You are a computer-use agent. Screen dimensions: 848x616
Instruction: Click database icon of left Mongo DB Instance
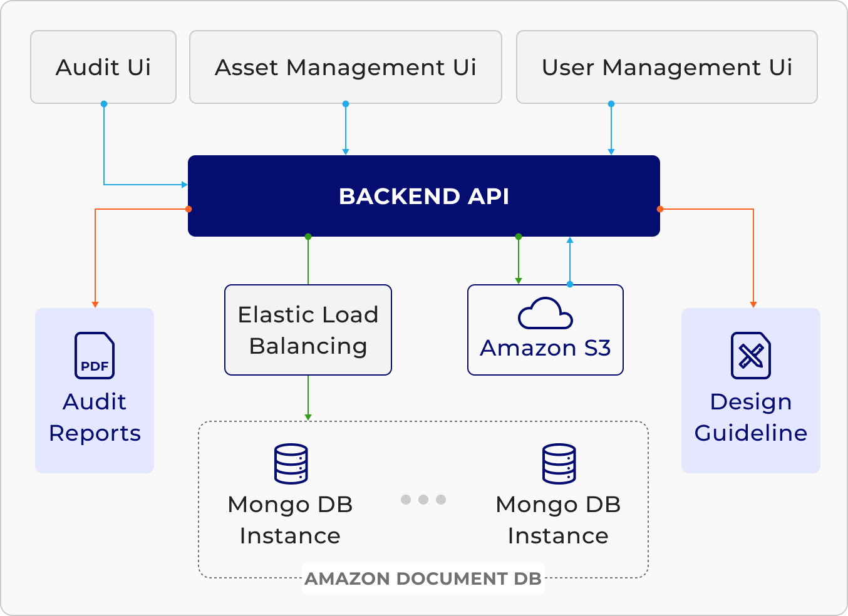pyautogui.click(x=291, y=464)
